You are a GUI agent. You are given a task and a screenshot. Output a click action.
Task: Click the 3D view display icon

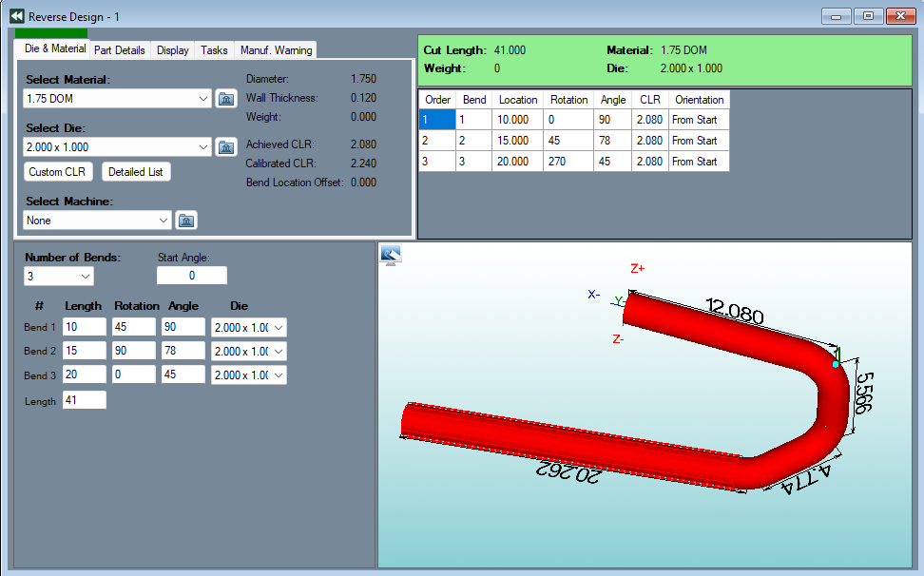pos(390,255)
